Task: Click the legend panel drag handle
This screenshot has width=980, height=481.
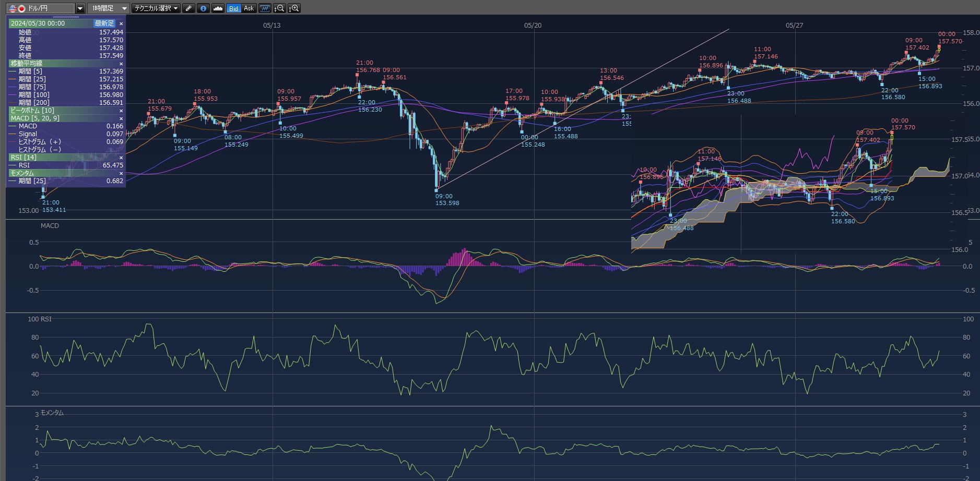Action: 66,17
